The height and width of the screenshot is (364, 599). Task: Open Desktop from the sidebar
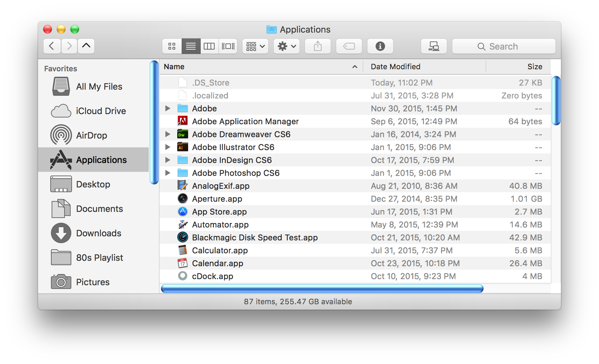[93, 184]
